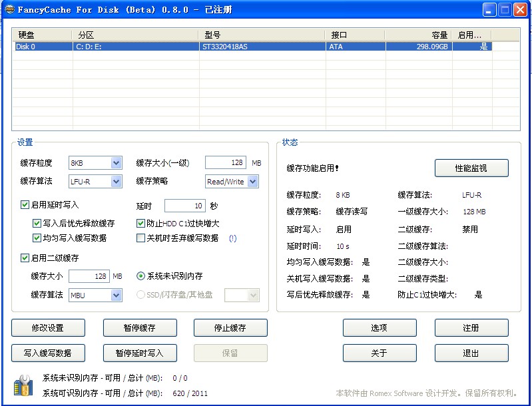Screen dimensions: 532x406
Task: Click the 延时 10 seconds input field
Action: (185, 206)
